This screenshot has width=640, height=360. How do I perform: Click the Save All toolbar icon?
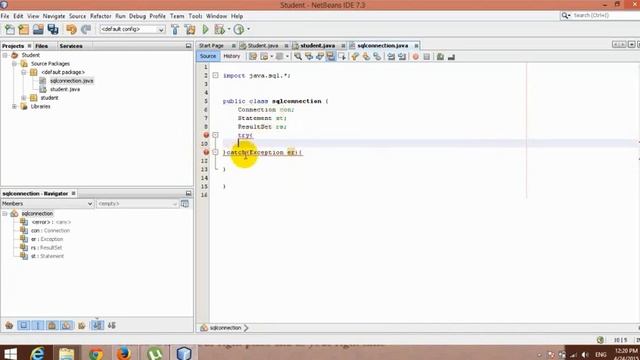click(53, 29)
